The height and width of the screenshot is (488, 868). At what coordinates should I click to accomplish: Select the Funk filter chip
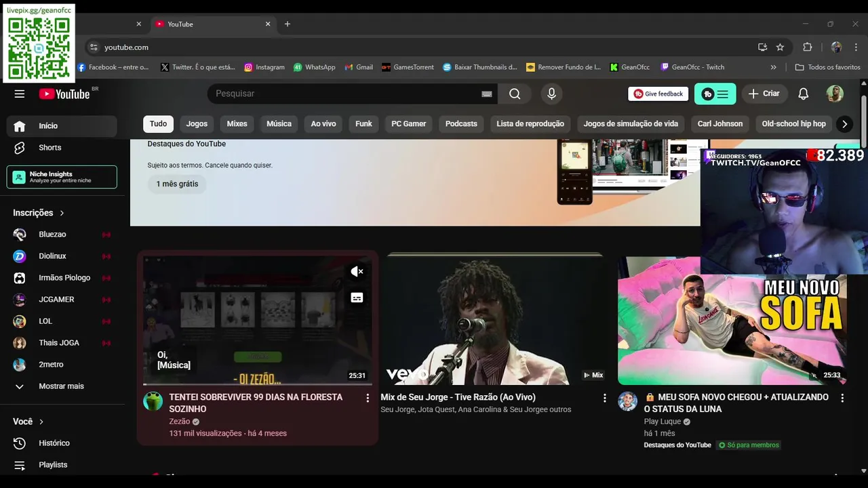click(x=363, y=124)
